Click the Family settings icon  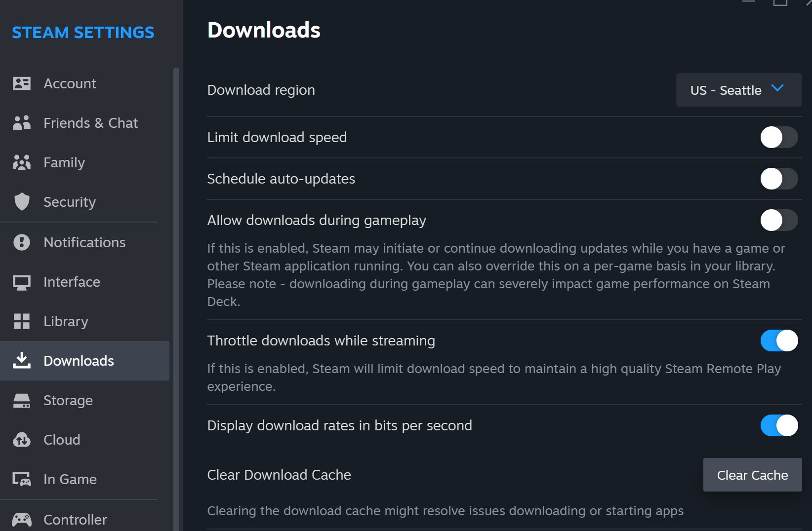(22, 162)
